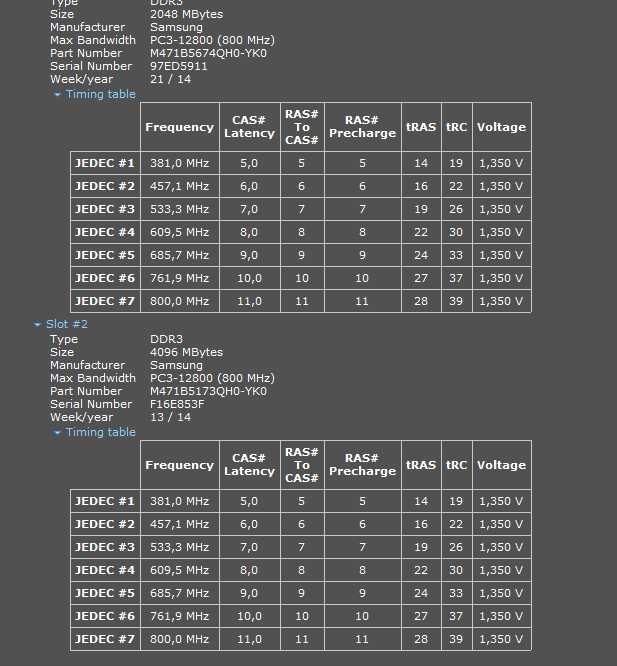Click the Serial Number label under Slot #2

click(x=91, y=404)
